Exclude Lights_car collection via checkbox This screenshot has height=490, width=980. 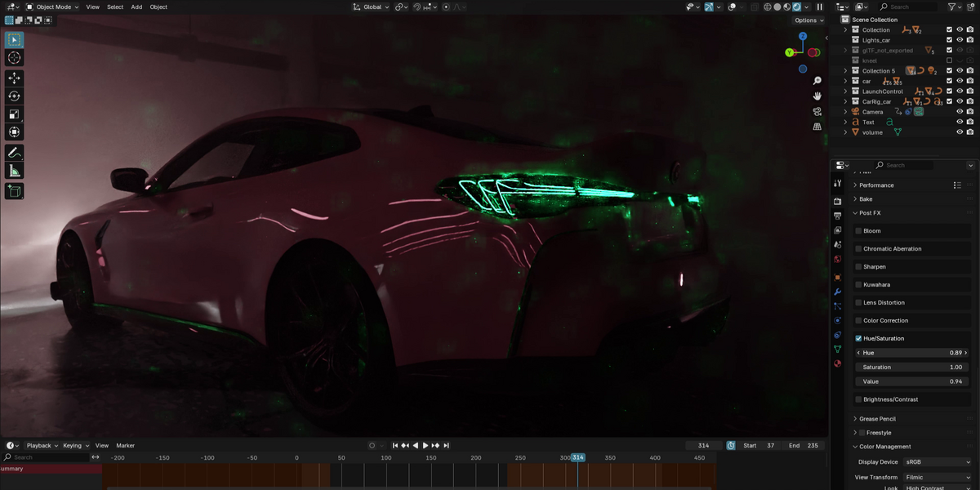coord(949,40)
